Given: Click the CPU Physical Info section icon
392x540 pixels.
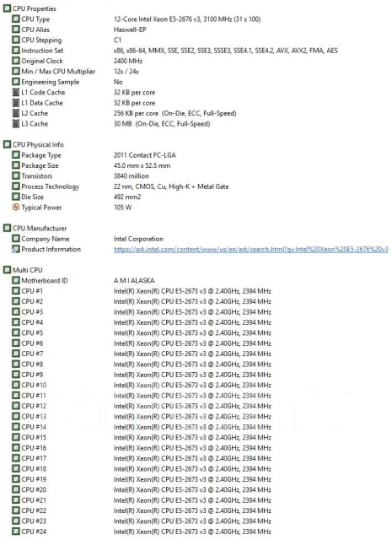Looking at the screenshot, I should click(x=8, y=144).
